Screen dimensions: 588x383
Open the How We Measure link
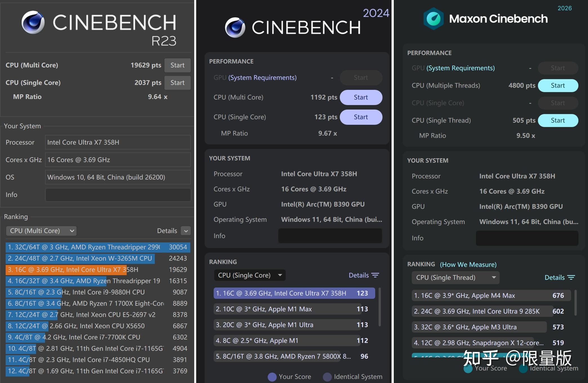pos(468,264)
